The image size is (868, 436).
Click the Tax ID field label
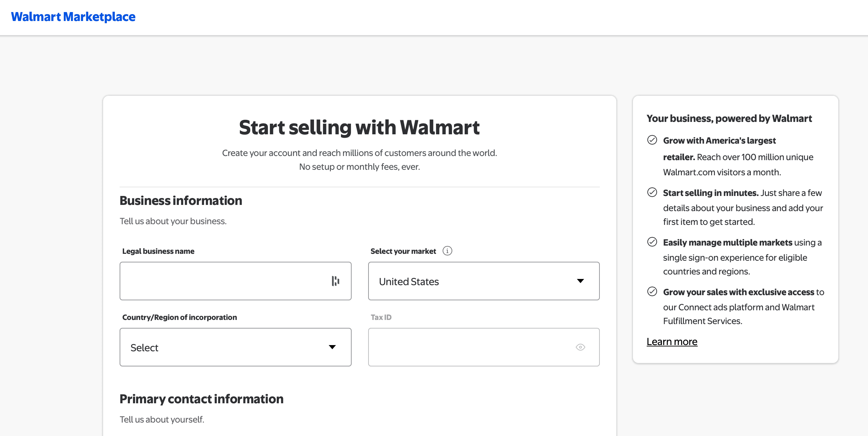381,317
